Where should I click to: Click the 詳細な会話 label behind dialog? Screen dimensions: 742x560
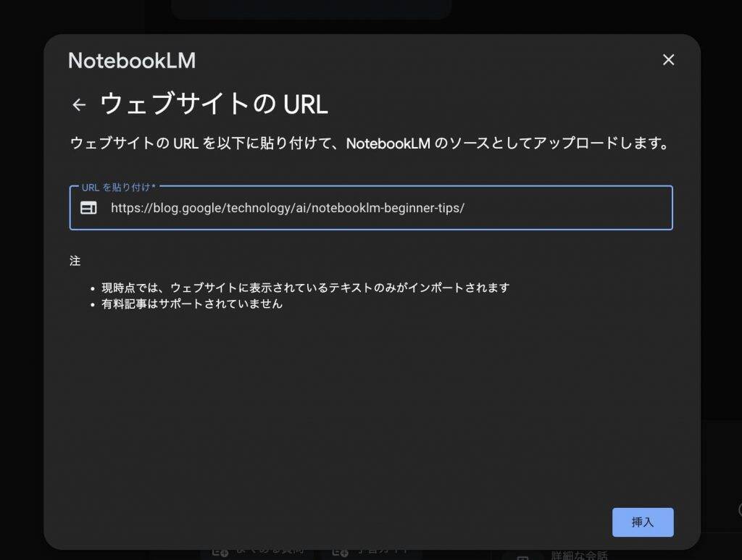[x=580, y=555]
